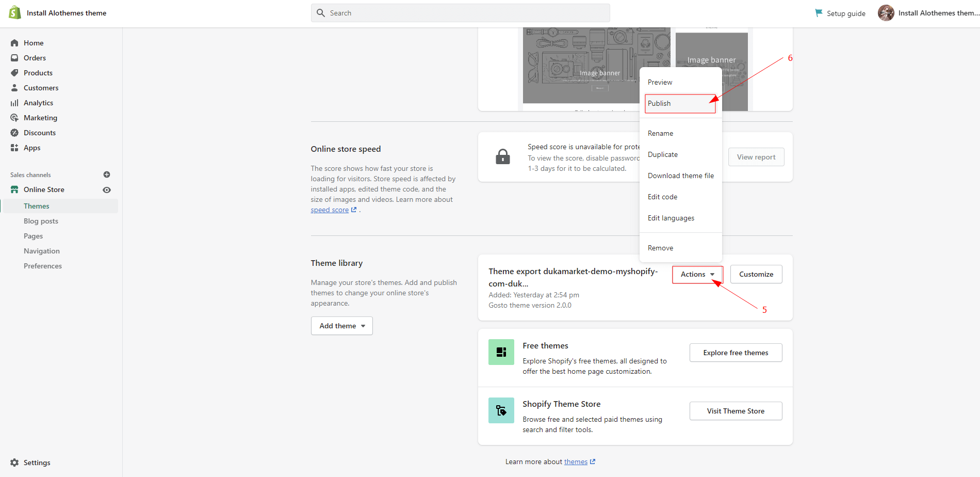Add a sales channel plus icon
The image size is (980, 477).
click(107, 174)
